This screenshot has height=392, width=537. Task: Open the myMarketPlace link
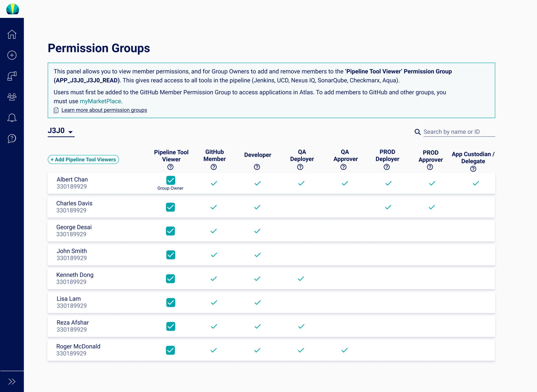pos(100,101)
